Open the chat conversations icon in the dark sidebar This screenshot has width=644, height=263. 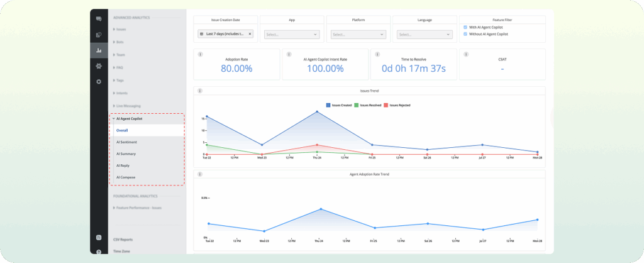point(99,19)
